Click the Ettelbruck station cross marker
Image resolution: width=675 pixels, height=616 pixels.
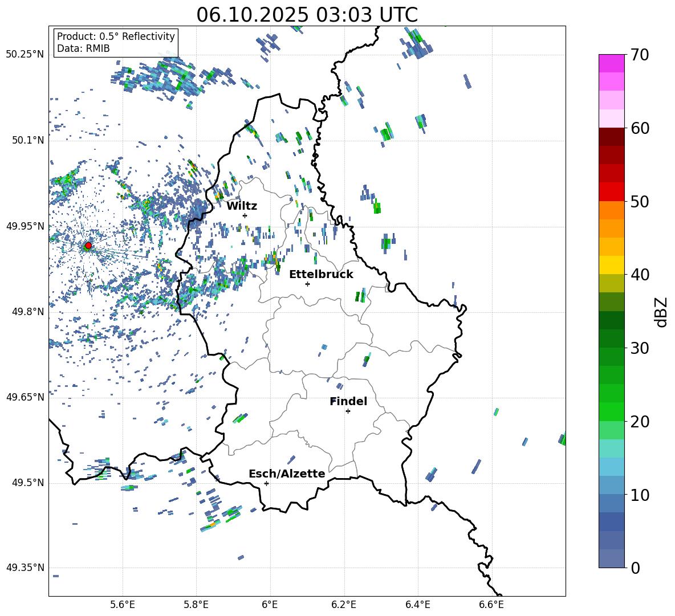[307, 284]
